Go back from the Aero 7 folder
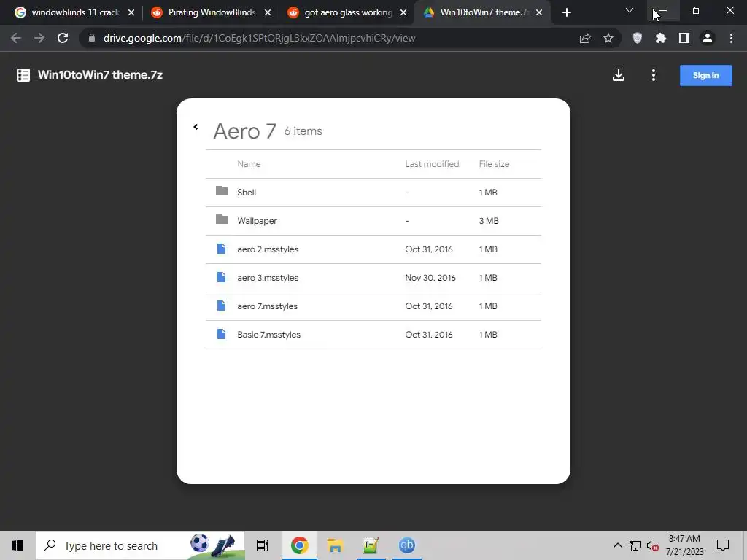Screen dimensions: 747x560 (x=196, y=127)
